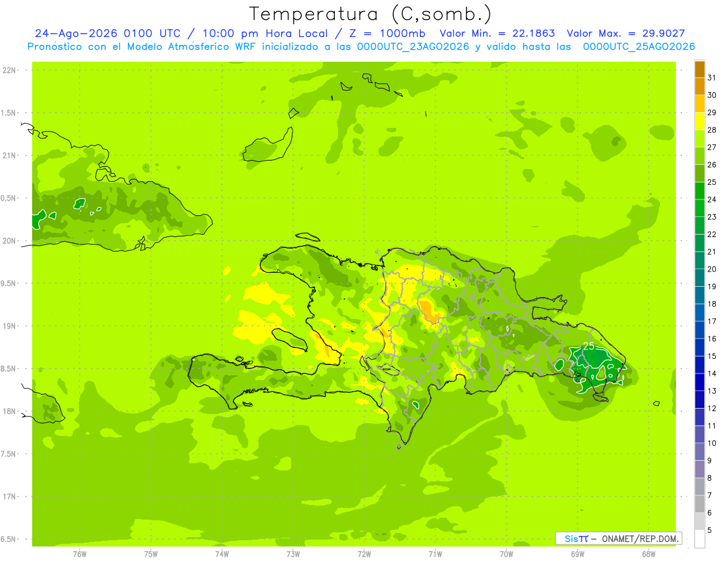Click the valid-until time '0000UTC_25AGO2026'
Image resolution: width=728 pixels, height=562 pixels.
tap(639, 47)
